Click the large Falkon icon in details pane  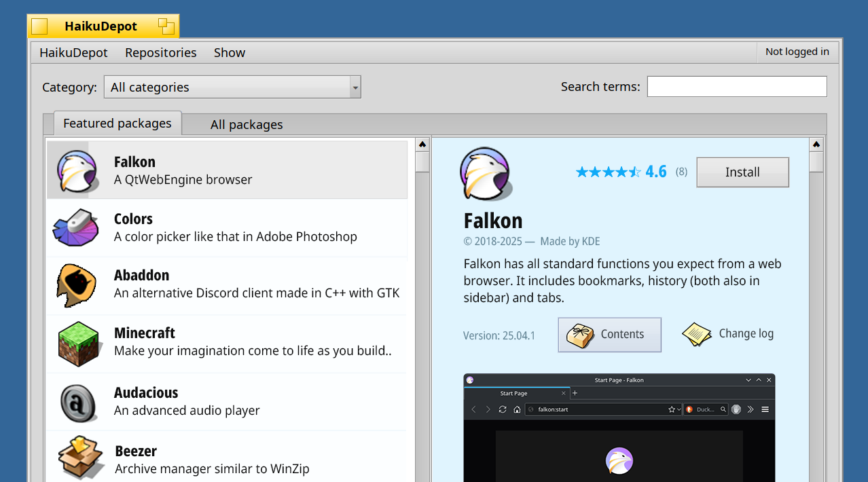(485, 174)
